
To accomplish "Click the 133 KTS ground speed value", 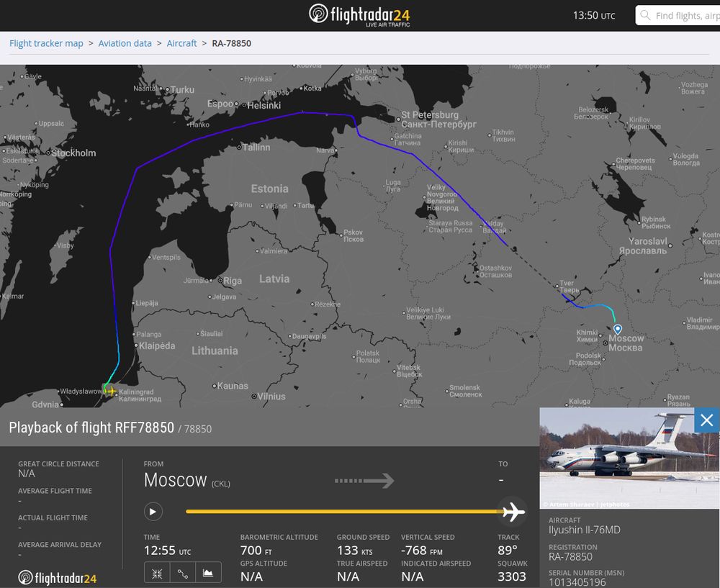I will pos(354,550).
